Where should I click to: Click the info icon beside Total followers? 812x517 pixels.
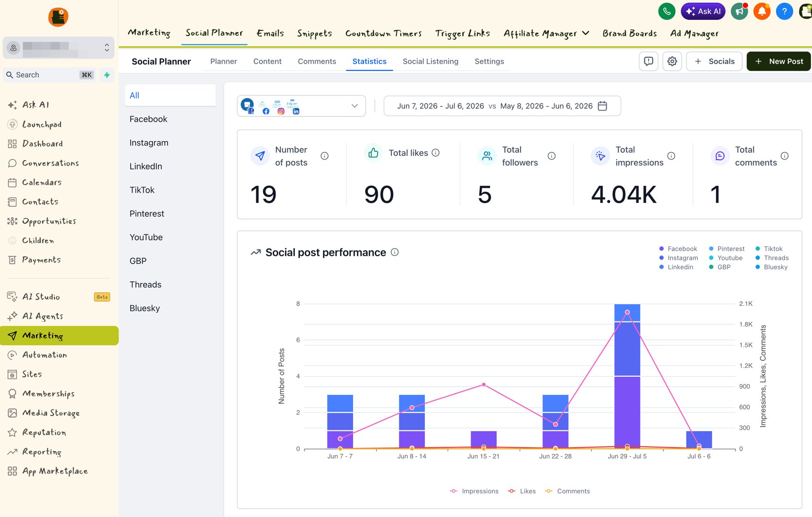coord(551,156)
